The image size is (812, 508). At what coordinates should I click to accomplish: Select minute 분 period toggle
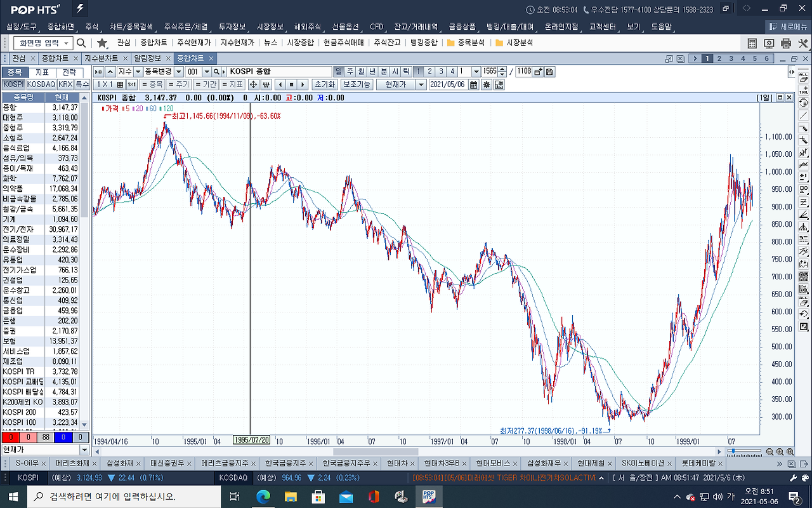384,72
